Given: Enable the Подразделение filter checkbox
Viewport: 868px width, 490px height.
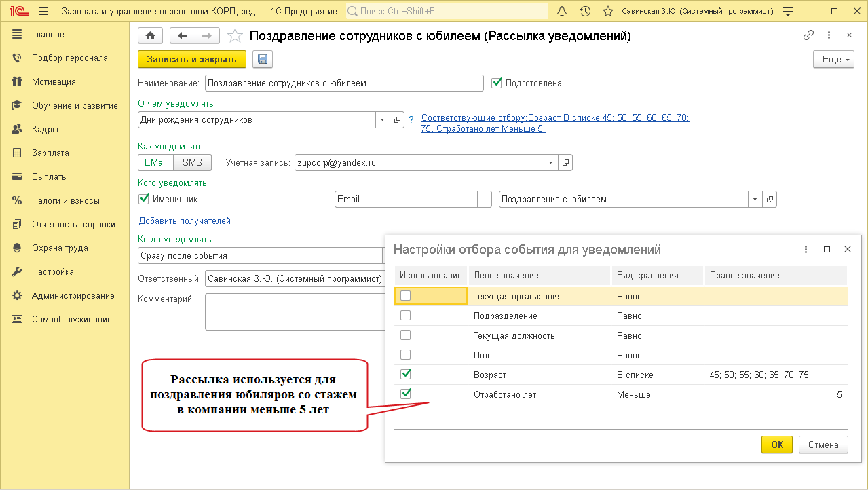Looking at the screenshot, I should [x=406, y=316].
